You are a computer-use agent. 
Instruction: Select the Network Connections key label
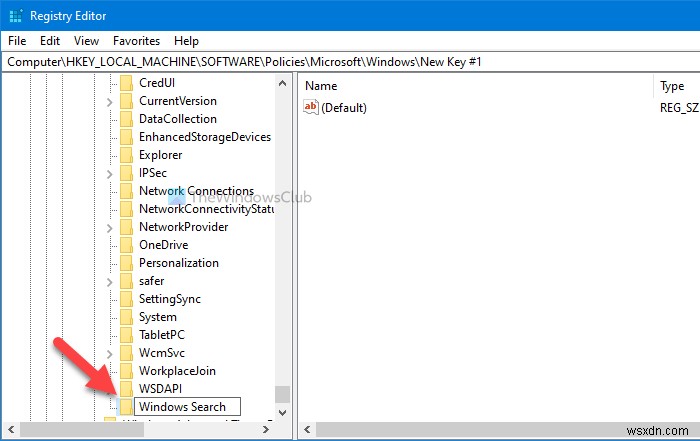click(x=196, y=191)
